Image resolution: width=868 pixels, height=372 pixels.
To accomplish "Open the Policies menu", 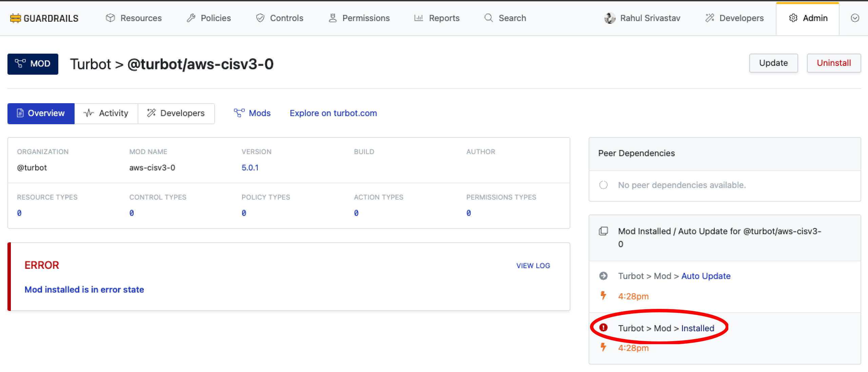I will (209, 18).
